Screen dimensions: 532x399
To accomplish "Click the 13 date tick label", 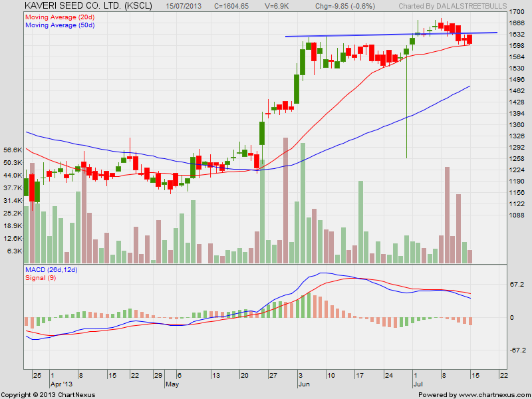I will pyautogui.click(x=215, y=375).
